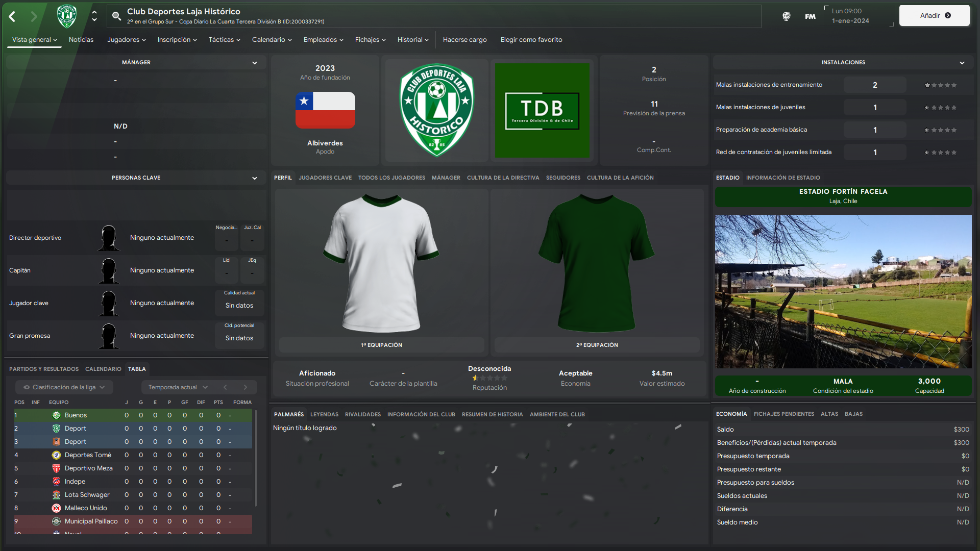Open the Empleados menu
This screenshot has height=551, width=980.
[x=323, y=40]
